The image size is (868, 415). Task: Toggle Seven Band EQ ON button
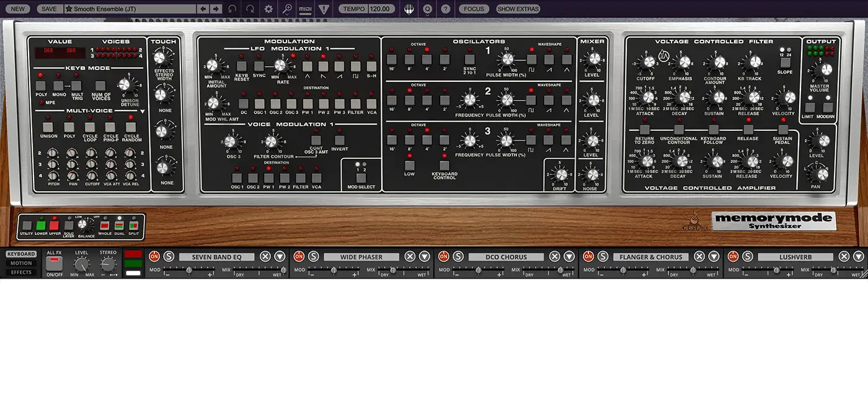tap(154, 256)
